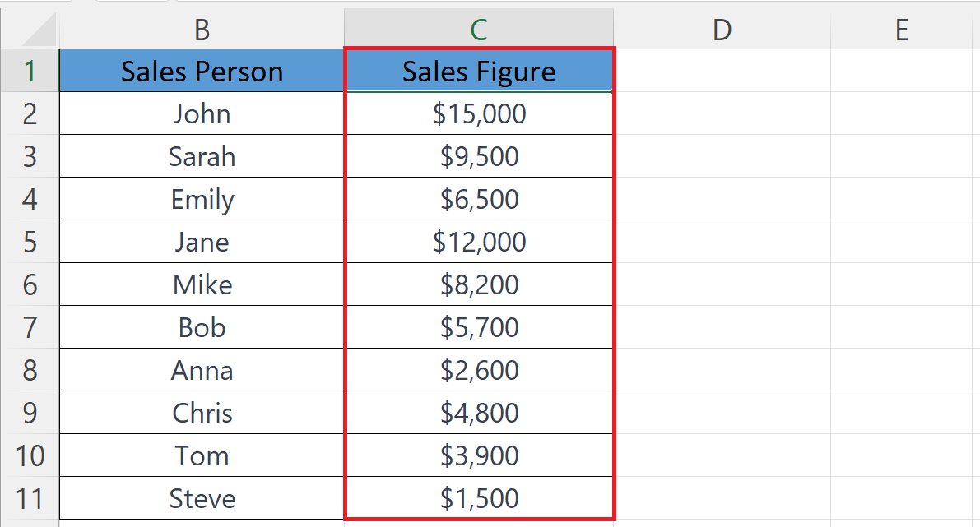Image resolution: width=980 pixels, height=527 pixels.
Task: Click empty cell D2 beside $15,000
Action: click(722, 113)
